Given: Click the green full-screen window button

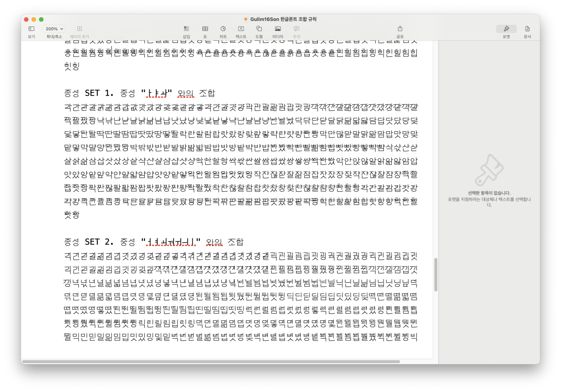Looking at the screenshot, I should pos(41,19).
